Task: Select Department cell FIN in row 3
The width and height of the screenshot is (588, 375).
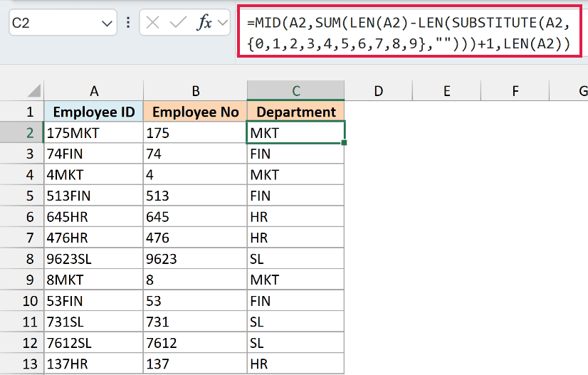Action: click(296, 154)
